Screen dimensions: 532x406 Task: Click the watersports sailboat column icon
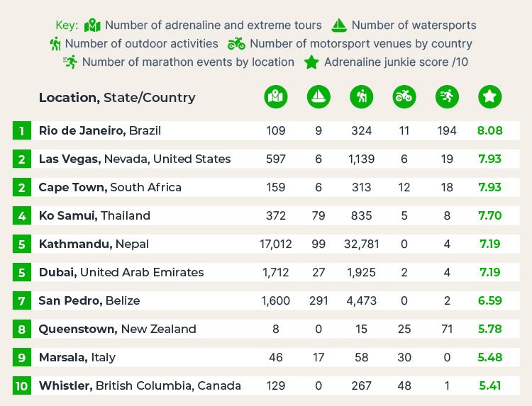tap(318, 97)
